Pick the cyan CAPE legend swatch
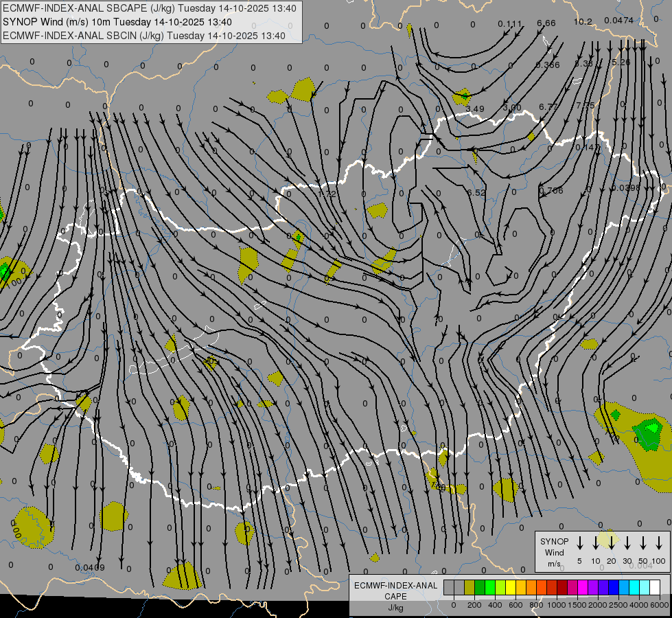This screenshot has height=618, width=672. tap(634, 588)
